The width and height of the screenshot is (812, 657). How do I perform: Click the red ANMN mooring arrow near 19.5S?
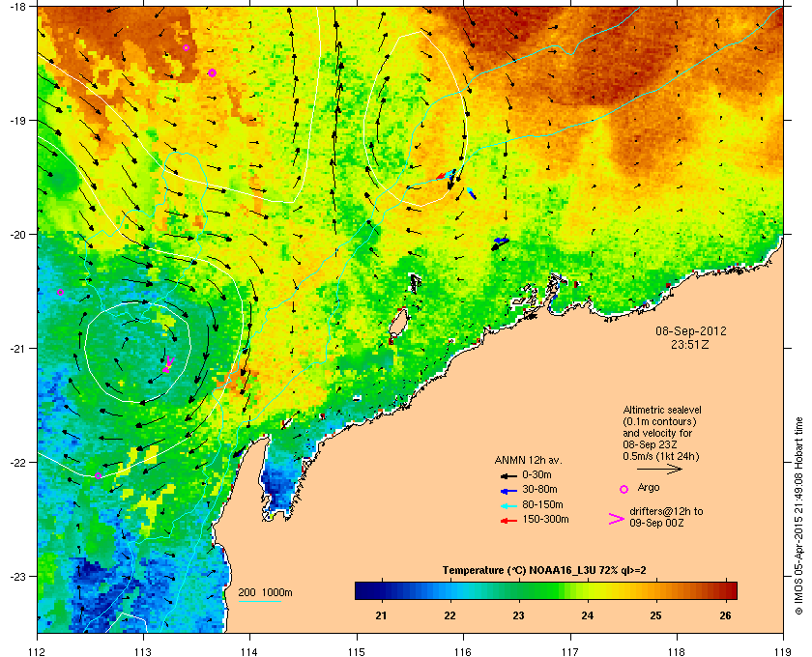(x=441, y=177)
